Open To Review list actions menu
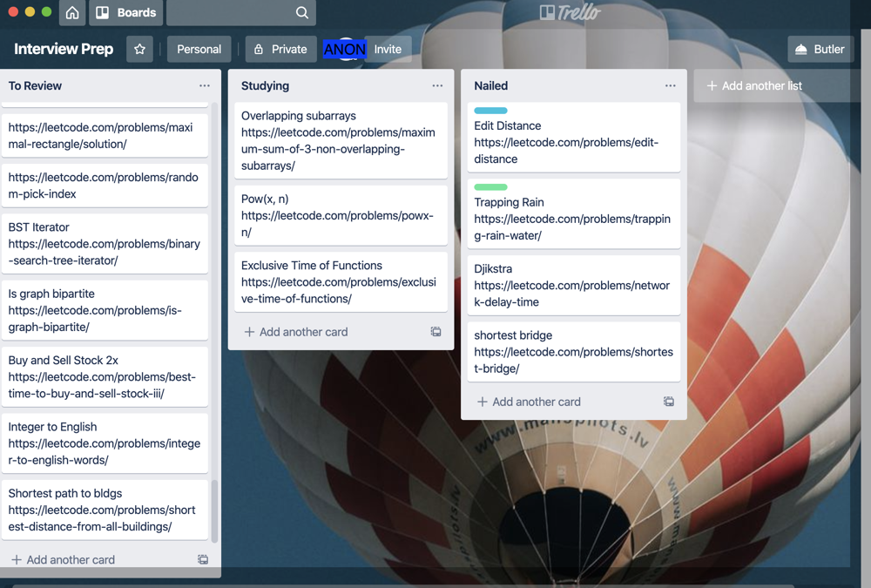Screen dimensions: 871x588 click(205, 85)
